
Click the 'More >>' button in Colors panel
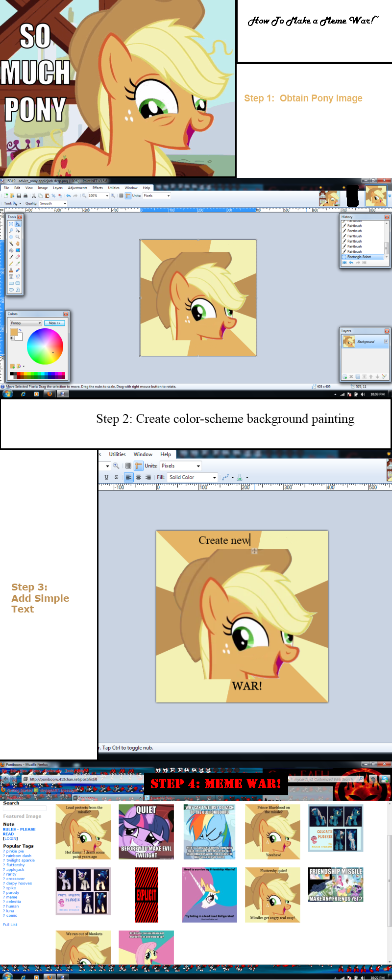point(54,323)
